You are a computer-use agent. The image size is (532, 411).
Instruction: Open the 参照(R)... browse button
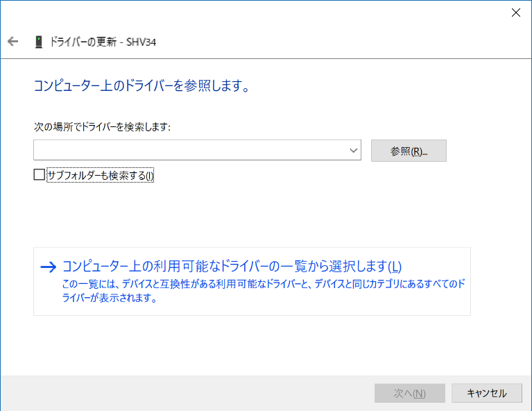point(409,151)
